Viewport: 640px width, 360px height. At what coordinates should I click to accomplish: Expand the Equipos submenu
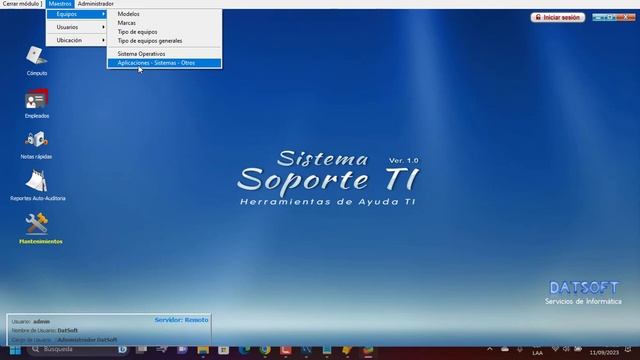(x=76, y=14)
